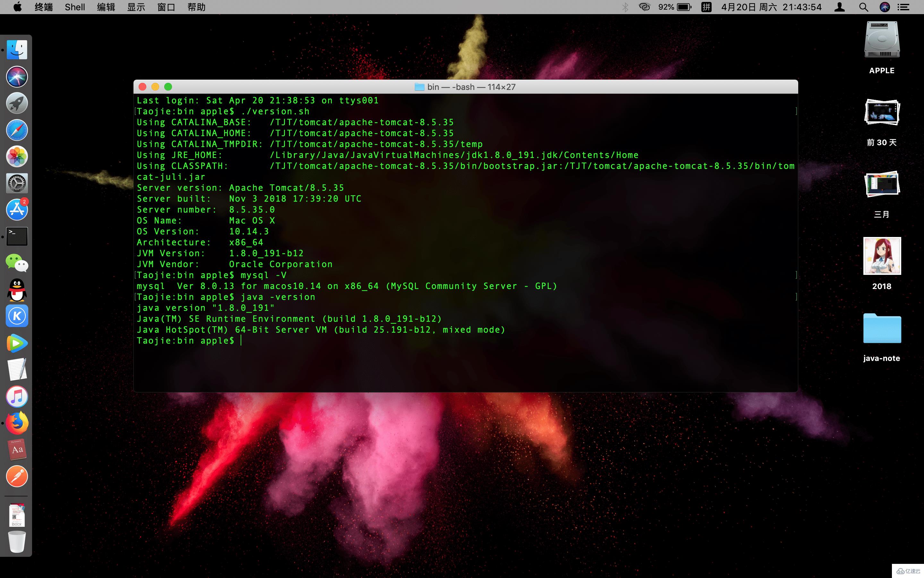Select the java-note folder on desktop

tap(882, 337)
